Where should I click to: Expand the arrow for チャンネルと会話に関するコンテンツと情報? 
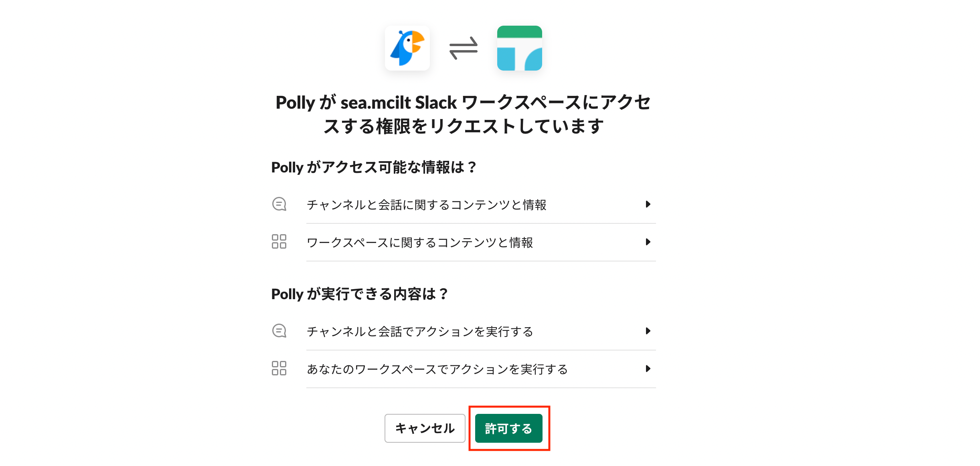point(648,204)
